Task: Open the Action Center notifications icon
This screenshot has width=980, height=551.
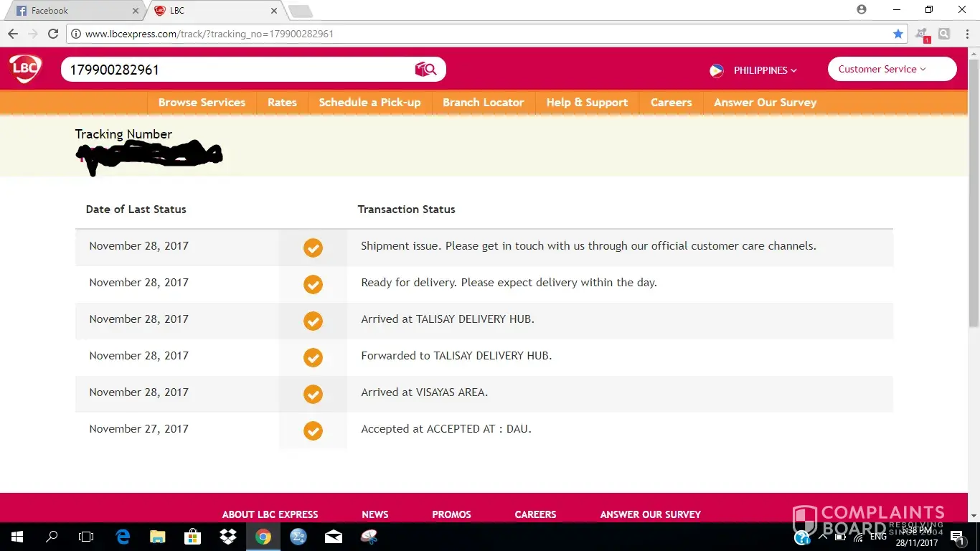Action: tap(957, 537)
